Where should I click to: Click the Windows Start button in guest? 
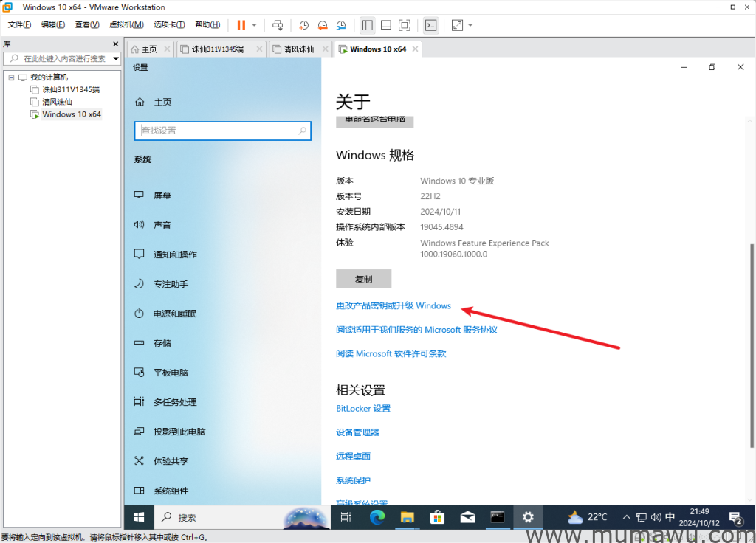(x=138, y=517)
